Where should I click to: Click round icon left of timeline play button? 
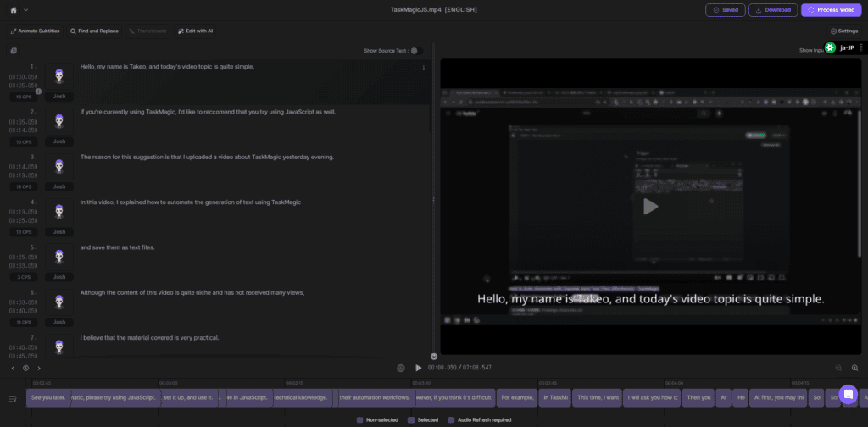(401, 368)
